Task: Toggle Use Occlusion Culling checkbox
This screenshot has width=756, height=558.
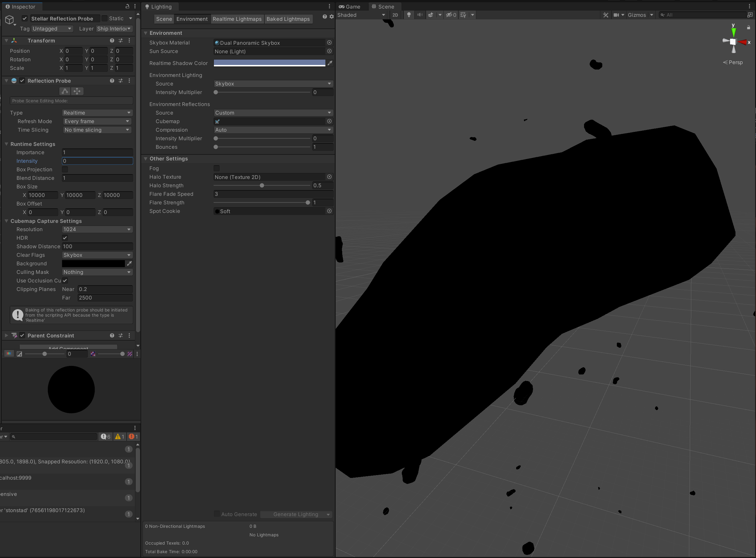Action: pos(65,280)
